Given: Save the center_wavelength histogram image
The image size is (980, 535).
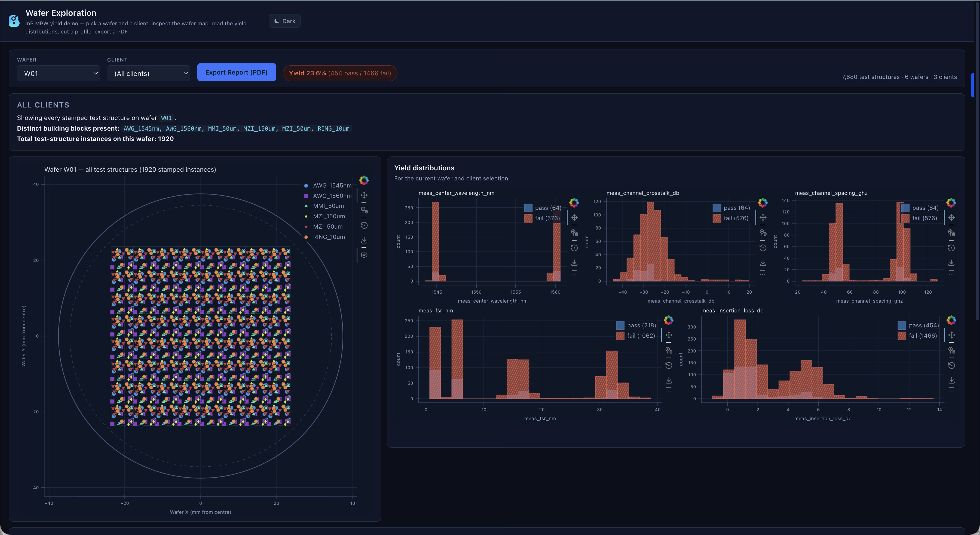Looking at the screenshot, I should click(574, 263).
